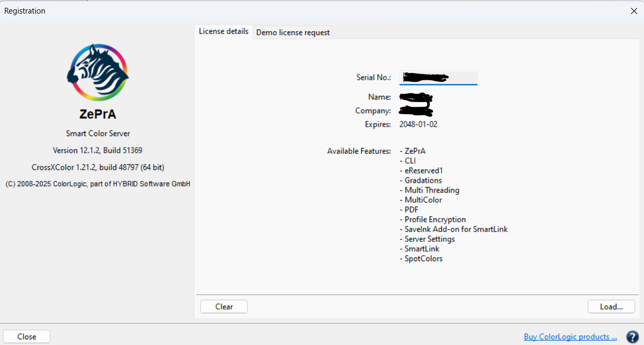644x345 pixels.
Task: Click the Close button at bottom left
Action: [27, 337]
